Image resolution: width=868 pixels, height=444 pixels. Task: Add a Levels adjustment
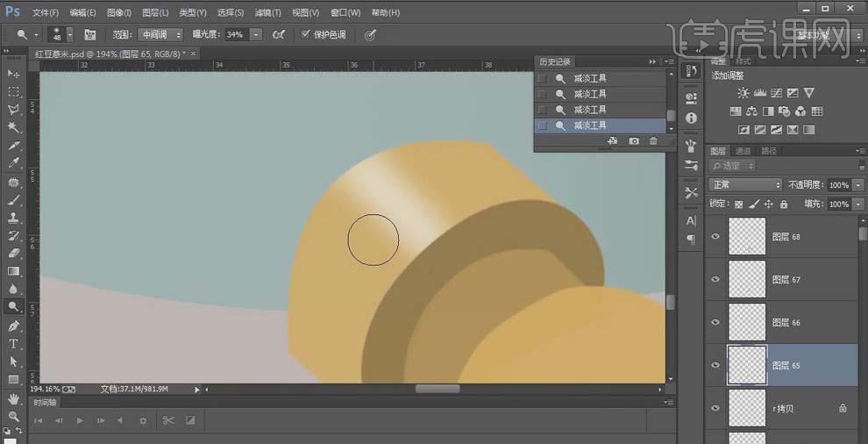pos(759,93)
